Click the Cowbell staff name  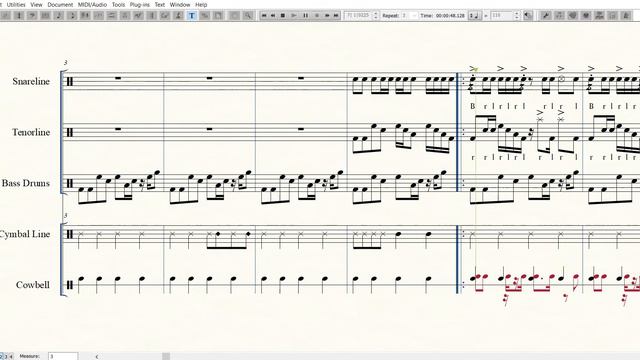(x=33, y=285)
